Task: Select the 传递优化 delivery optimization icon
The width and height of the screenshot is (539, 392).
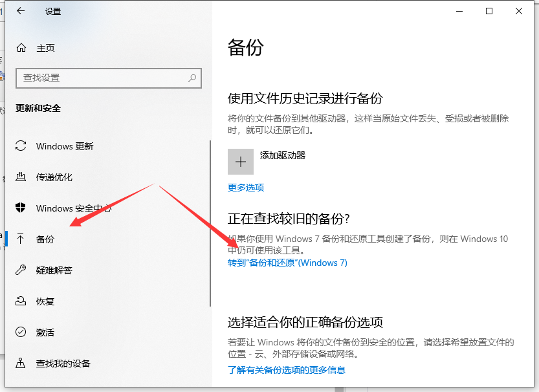Action: click(x=21, y=177)
